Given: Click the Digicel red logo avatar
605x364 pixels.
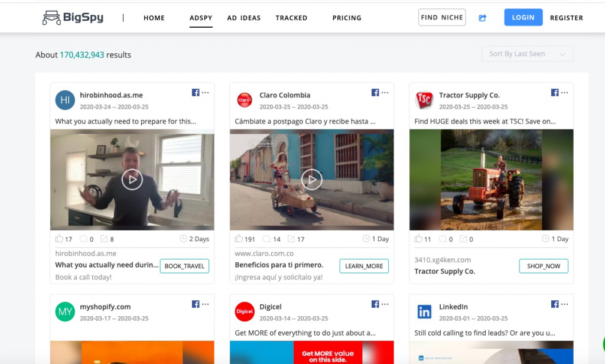Looking at the screenshot, I should pos(245,311).
